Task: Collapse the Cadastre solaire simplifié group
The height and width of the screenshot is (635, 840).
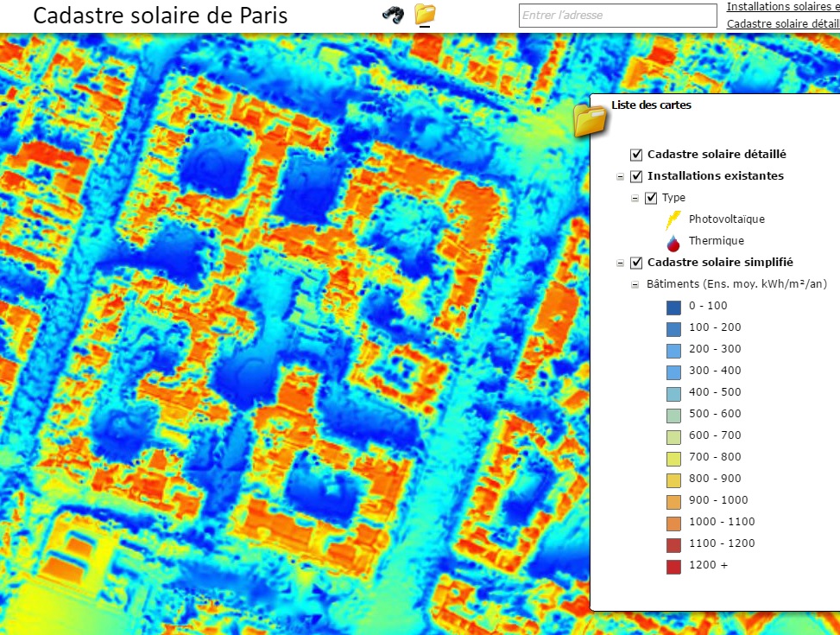Action: coord(620,264)
